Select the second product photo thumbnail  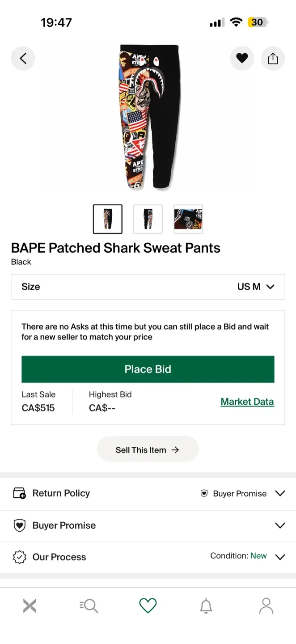(x=148, y=219)
